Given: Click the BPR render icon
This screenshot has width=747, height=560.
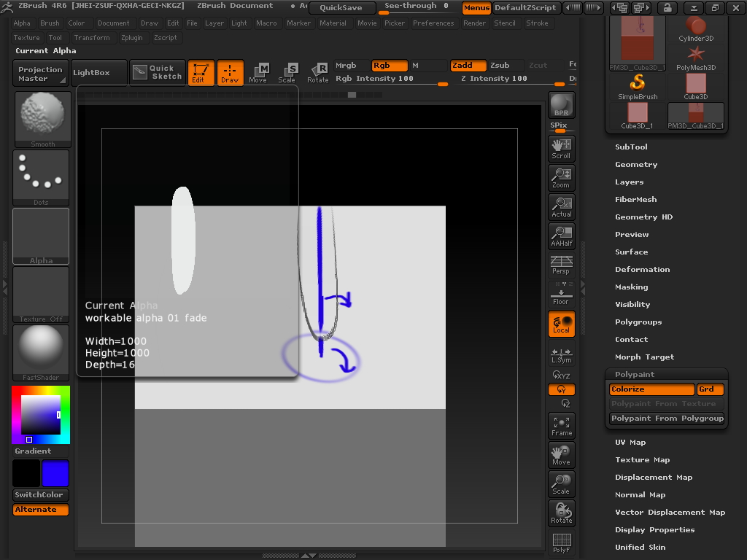Looking at the screenshot, I should 561,104.
